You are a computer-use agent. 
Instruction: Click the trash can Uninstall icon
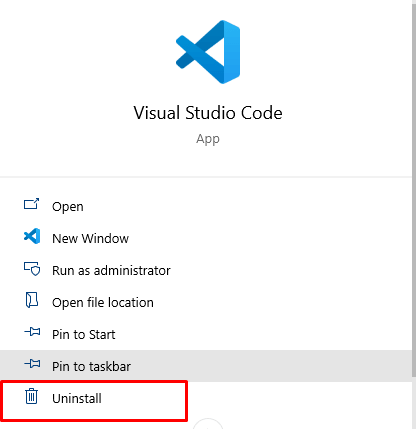click(32, 396)
